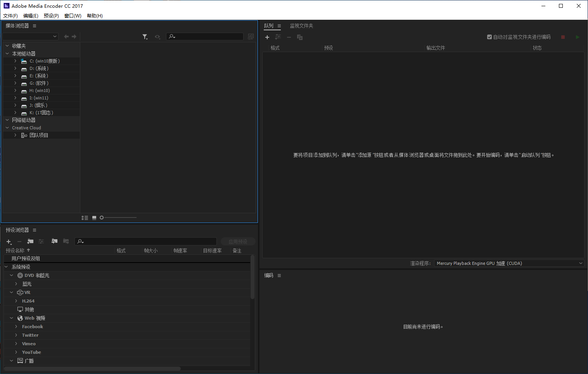The height and width of the screenshot is (374, 588).
Task: Select the 队列 tab
Action: pyautogui.click(x=269, y=26)
